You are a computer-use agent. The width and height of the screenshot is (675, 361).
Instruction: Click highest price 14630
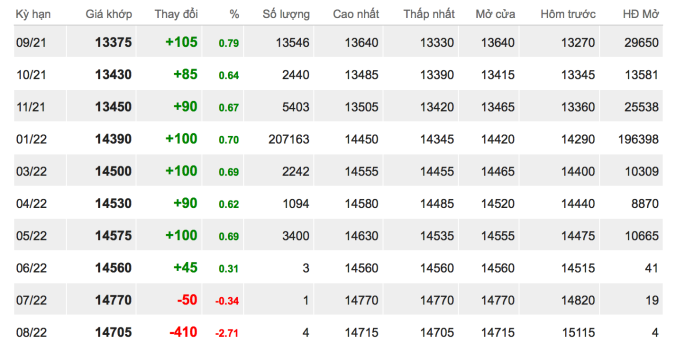point(362,236)
